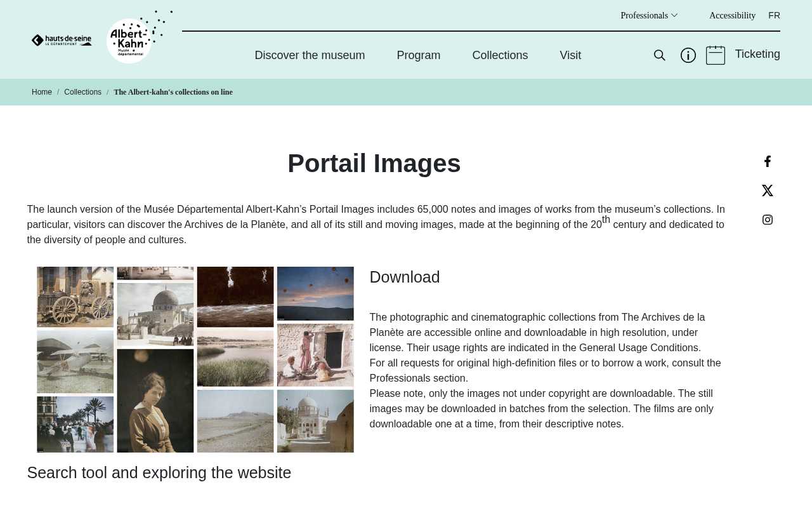Click the calendar icon next to Ticketing

click(714, 55)
